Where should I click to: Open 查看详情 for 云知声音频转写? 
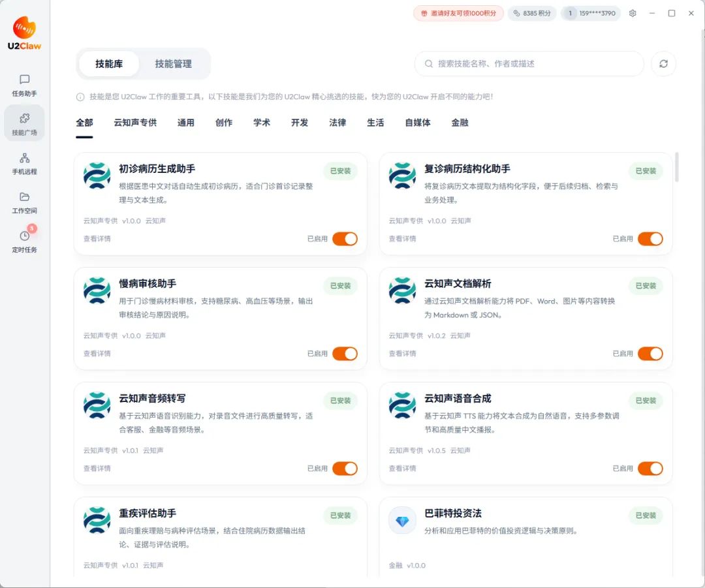click(x=97, y=469)
